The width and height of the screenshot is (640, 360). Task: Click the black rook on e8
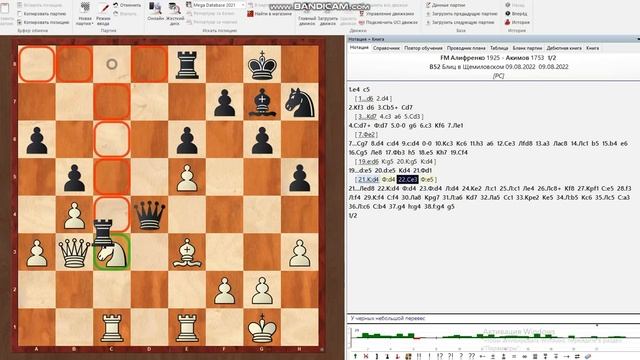[x=187, y=64]
